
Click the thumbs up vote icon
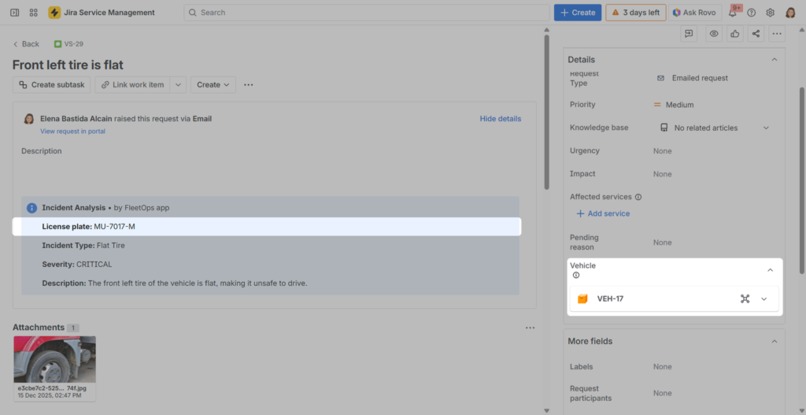[735, 34]
